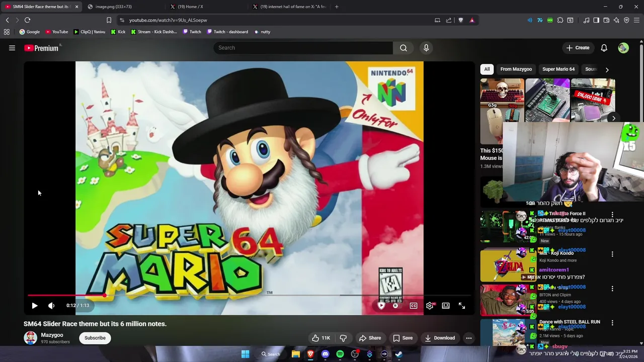Start voice search with the microphone

click(426, 48)
